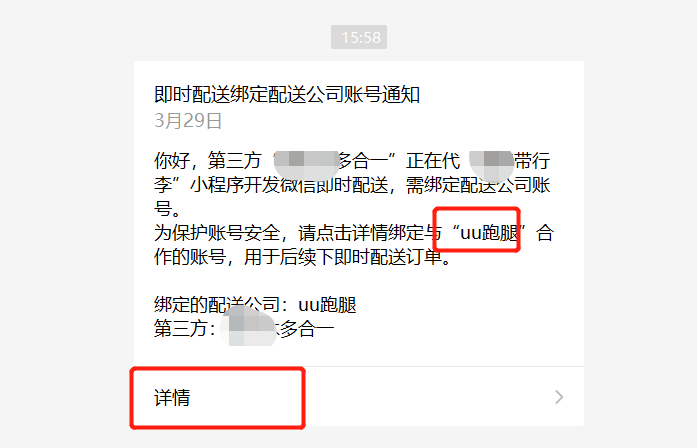Click 多合一 text on the last line
The height and width of the screenshot is (448, 697).
[307, 329]
